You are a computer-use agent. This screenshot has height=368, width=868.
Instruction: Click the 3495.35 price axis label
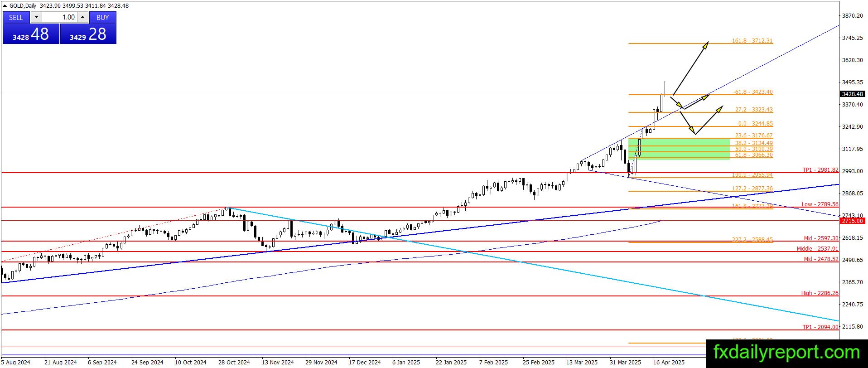click(x=852, y=82)
